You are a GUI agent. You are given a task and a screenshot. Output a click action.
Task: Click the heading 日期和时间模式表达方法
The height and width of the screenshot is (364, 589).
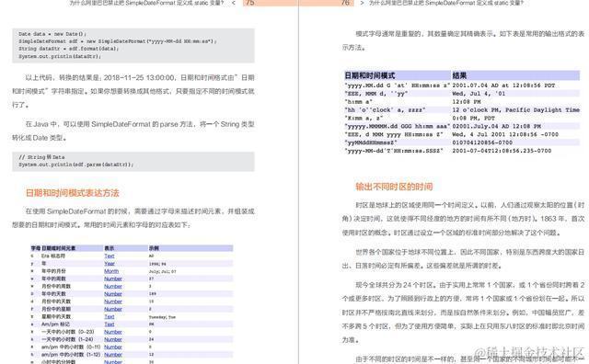tap(72, 193)
